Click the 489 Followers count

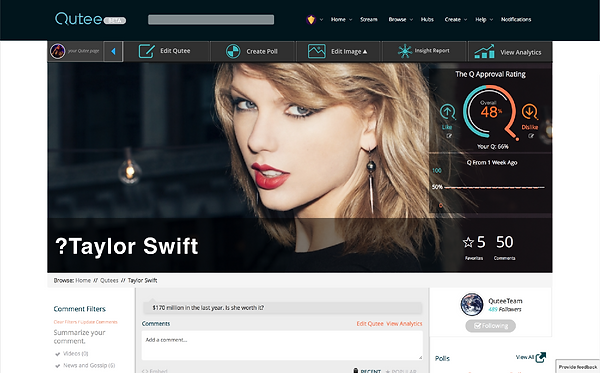click(505, 309)
